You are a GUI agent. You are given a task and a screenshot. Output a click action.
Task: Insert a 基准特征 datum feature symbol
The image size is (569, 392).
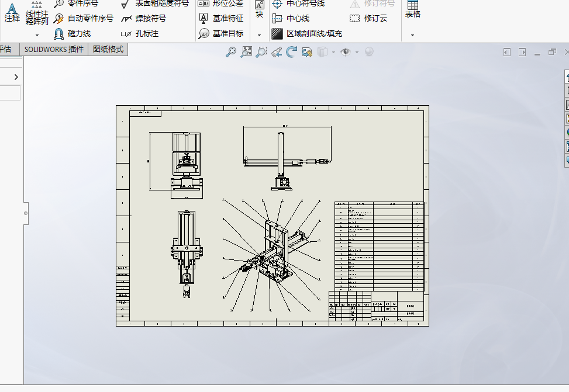221,18
